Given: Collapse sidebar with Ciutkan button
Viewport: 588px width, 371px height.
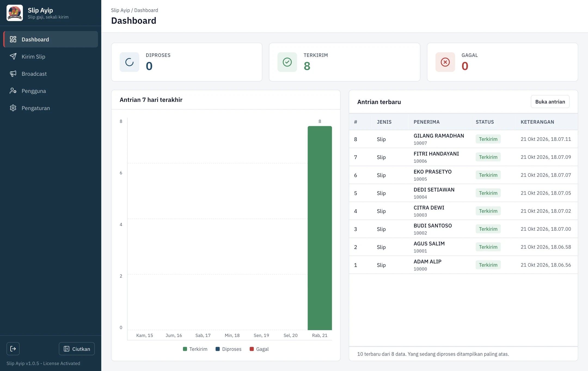Looking at the screenshot, I should 77,349.
